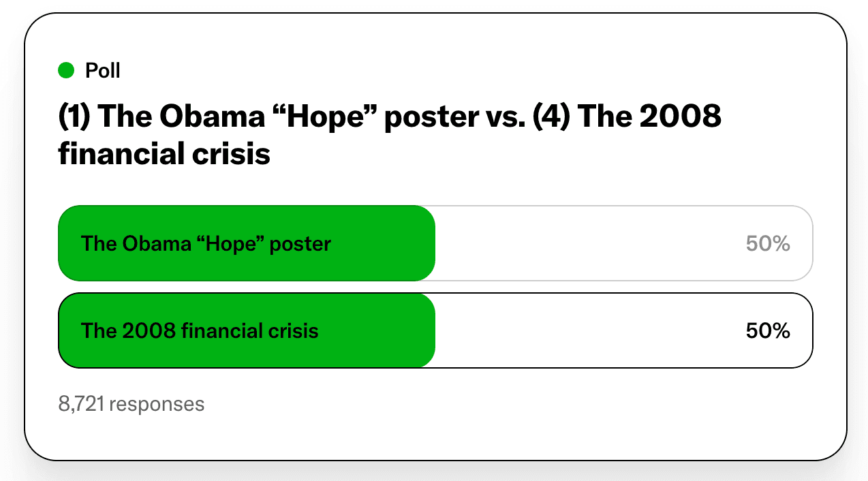Click "financial crisis" on the title's second line
The width and height of the screenshot is (868, 481).
pyautogui.click(x=164, y=154)
